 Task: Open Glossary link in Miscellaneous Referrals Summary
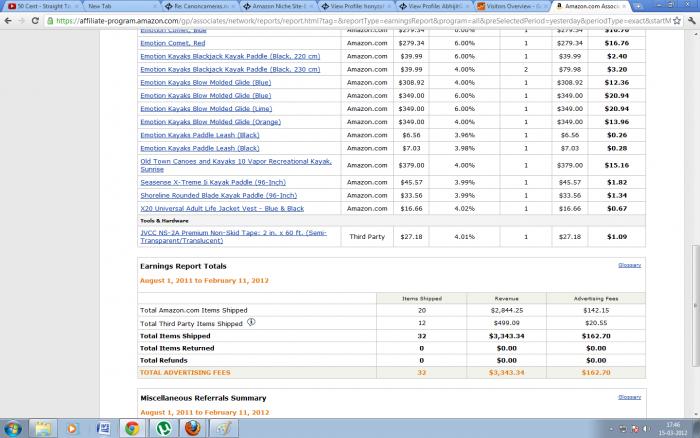[629, 397]
